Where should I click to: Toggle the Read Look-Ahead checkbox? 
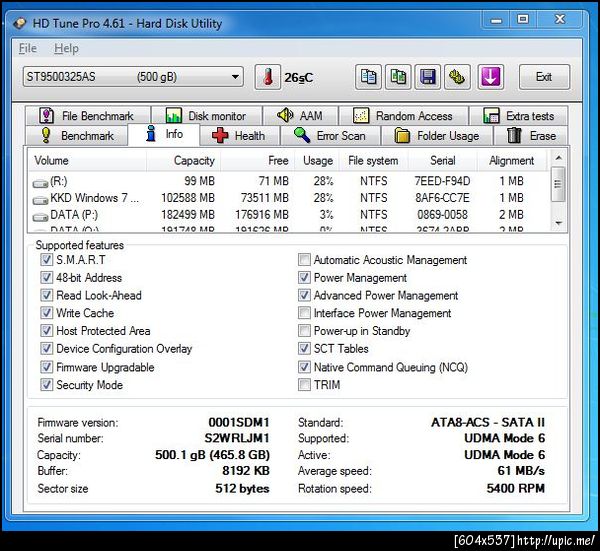pos(46,295)
